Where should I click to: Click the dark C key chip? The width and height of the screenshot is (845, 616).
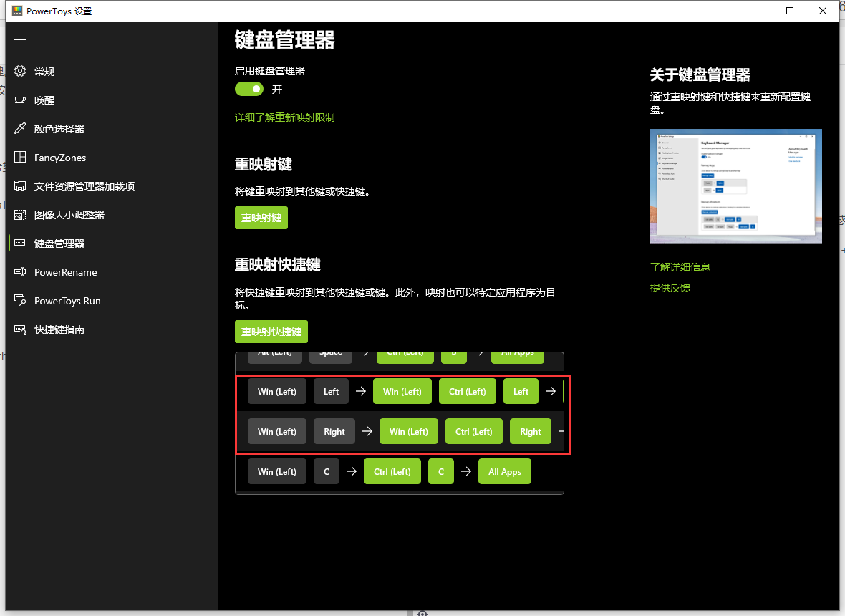[326, 471]
